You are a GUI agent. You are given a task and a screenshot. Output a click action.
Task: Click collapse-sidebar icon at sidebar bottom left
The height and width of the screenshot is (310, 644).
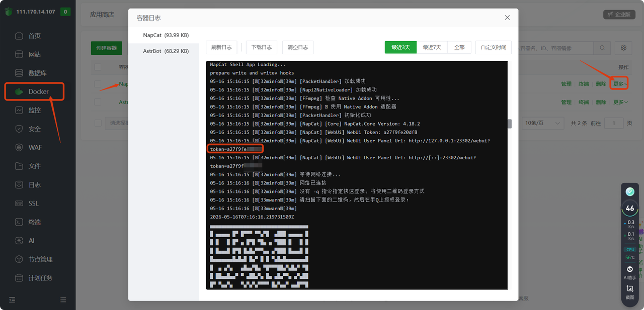pos(12,299)
